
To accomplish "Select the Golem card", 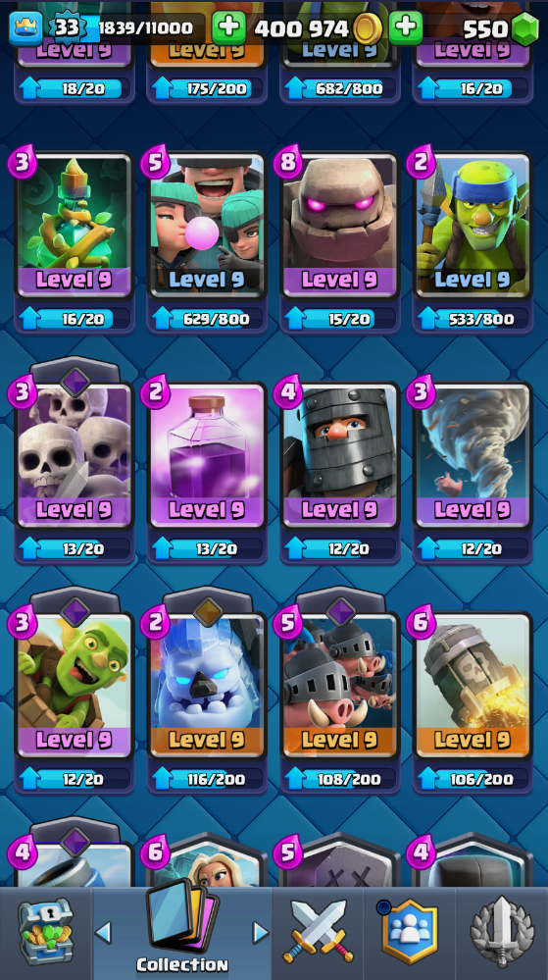I will click(340, 225).
